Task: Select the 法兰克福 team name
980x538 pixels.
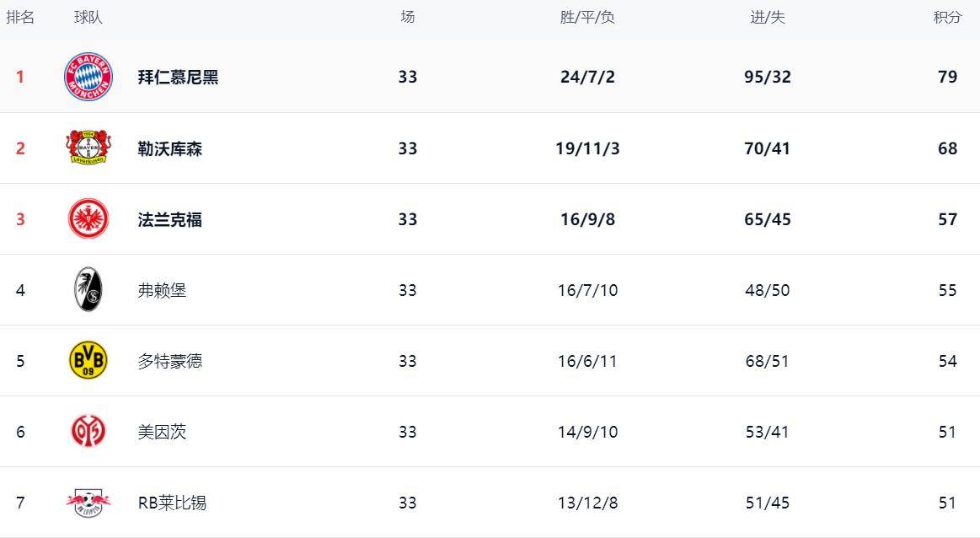Action: pos(169,219)
